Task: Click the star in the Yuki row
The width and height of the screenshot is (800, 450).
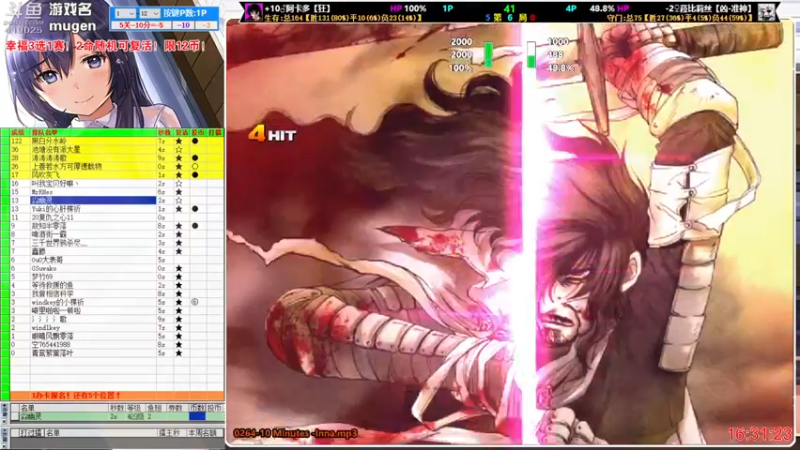Action: click(179, 209)
